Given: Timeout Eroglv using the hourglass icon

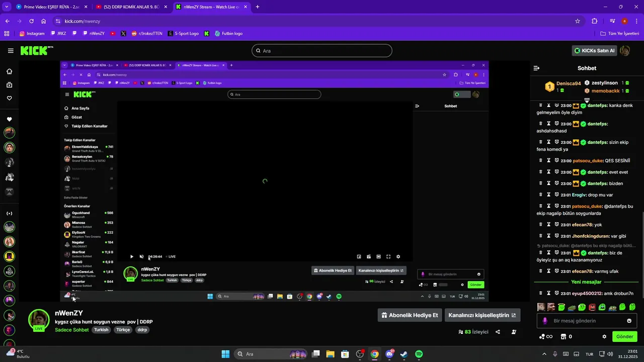Looking at the screenshot, I should [549, 195].
